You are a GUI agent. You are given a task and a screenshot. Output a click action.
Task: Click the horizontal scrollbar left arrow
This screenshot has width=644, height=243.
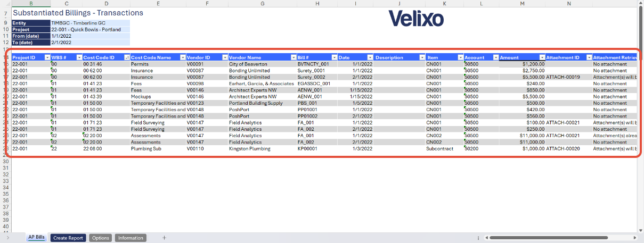(x=486, y=238)
